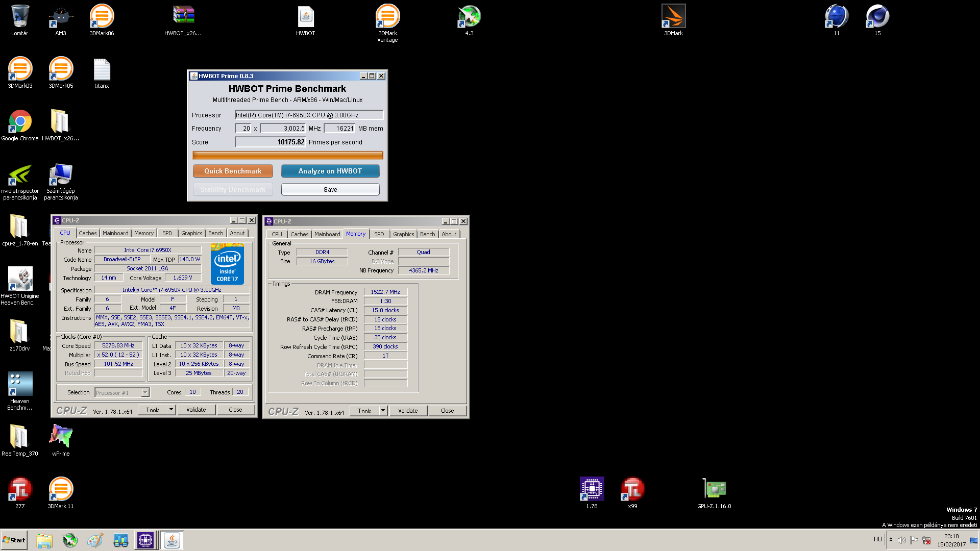Click the Intel Core i7 logo badge
This screenshot has height=551, width=980.
pyautogui.click(x=227, y=264)
